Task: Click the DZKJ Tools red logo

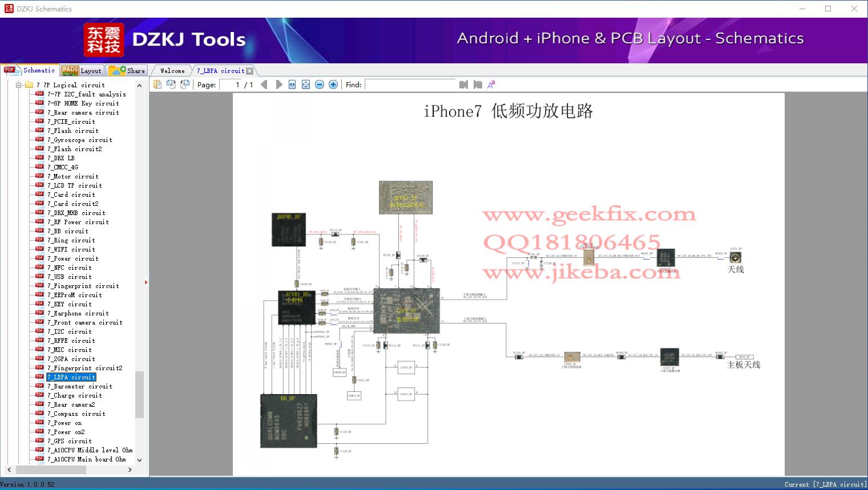Action: click(x=104, y=39)
